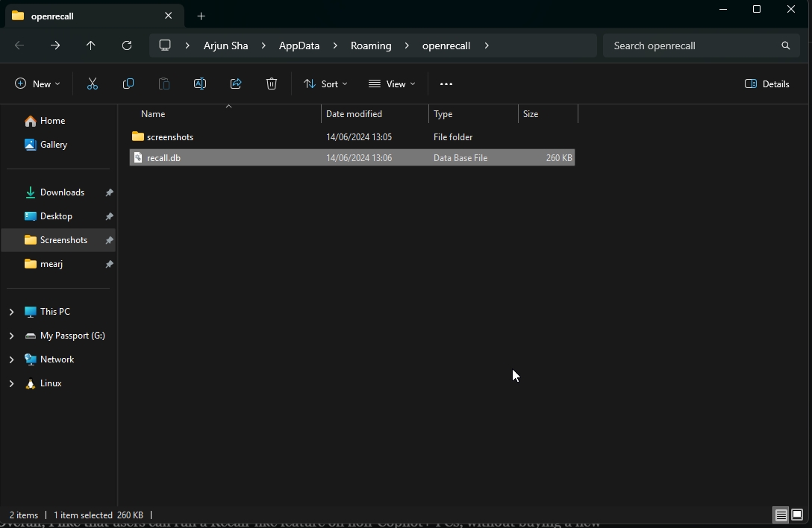
Task: Open the Sort dropdown
Action: 325,84
